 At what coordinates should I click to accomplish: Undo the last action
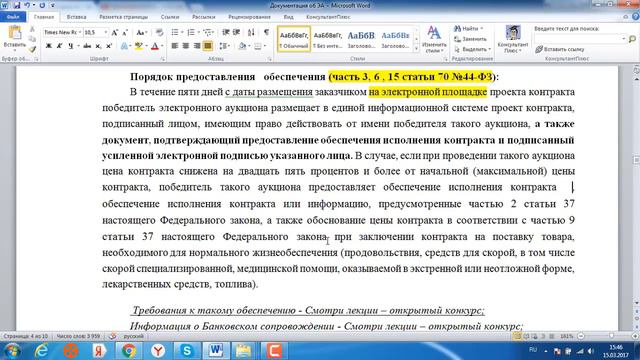click(x=27, y=5)
